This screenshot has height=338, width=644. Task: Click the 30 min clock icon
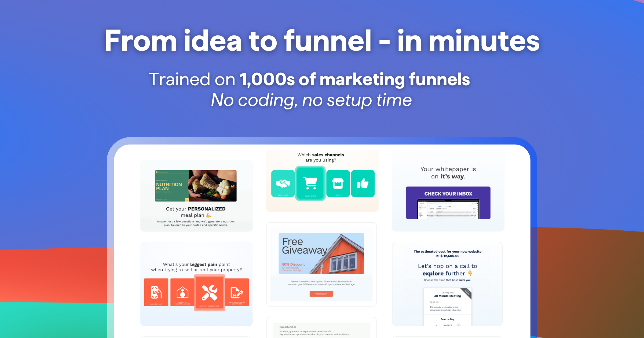431,302
